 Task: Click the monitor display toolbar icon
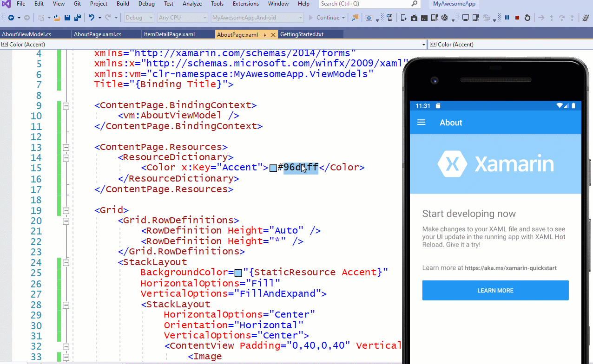click(x=466, y=18)
